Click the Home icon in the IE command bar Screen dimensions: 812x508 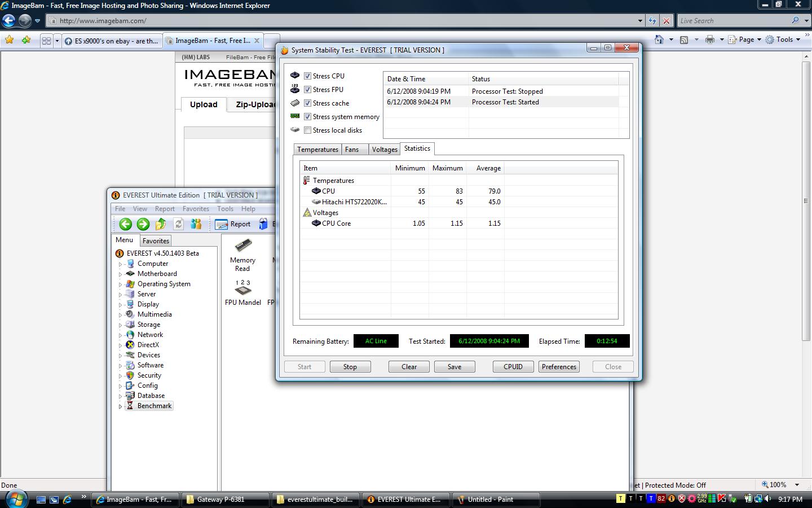659,40
